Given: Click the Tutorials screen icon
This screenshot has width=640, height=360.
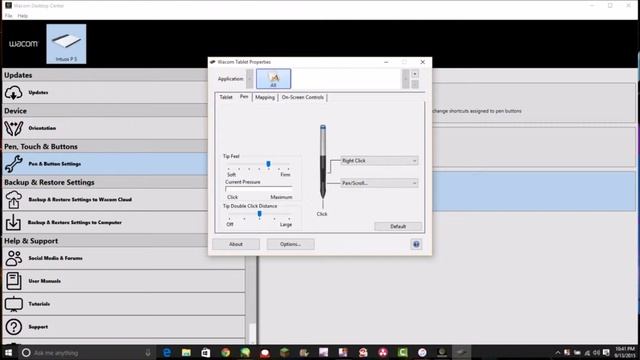Looking at the screenshot, I should click(13, 304).
